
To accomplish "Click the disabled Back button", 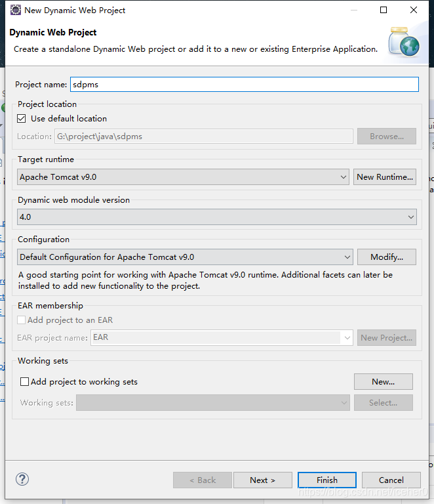I will coord(203,480).
